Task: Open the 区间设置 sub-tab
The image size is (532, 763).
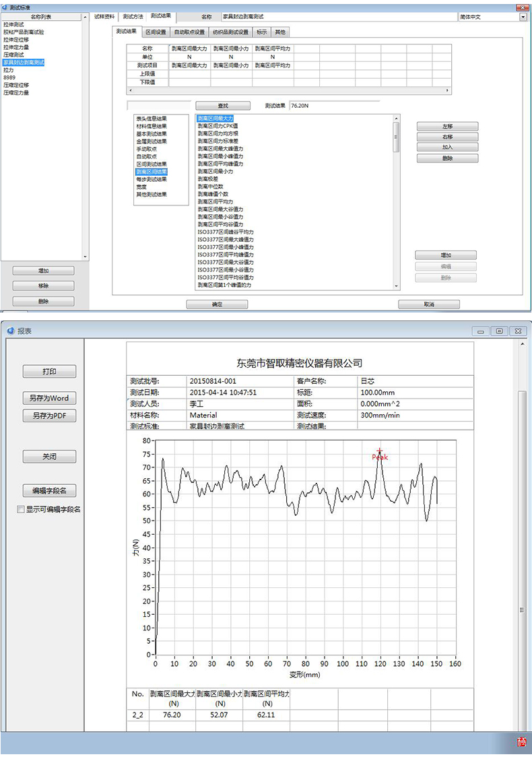Action: (156, 32)
